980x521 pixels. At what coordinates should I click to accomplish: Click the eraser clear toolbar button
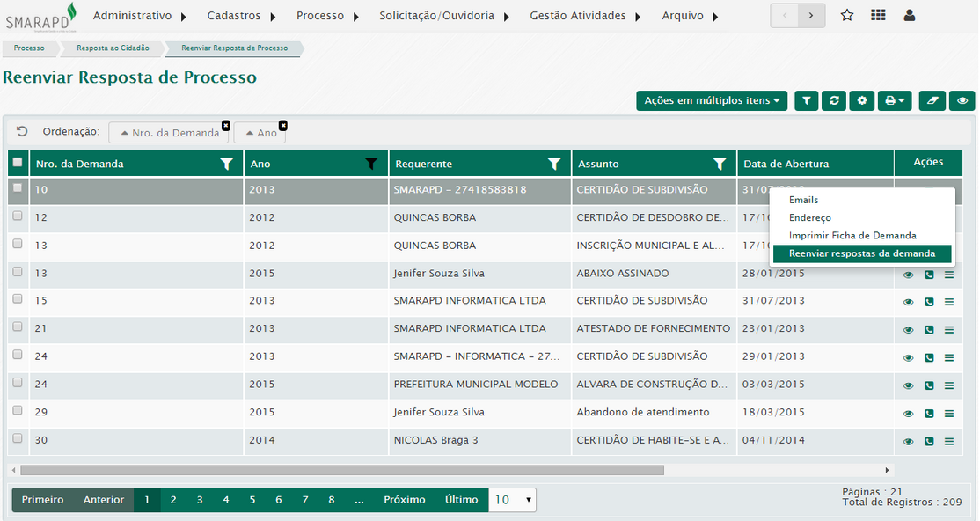(x=933, y=101)
